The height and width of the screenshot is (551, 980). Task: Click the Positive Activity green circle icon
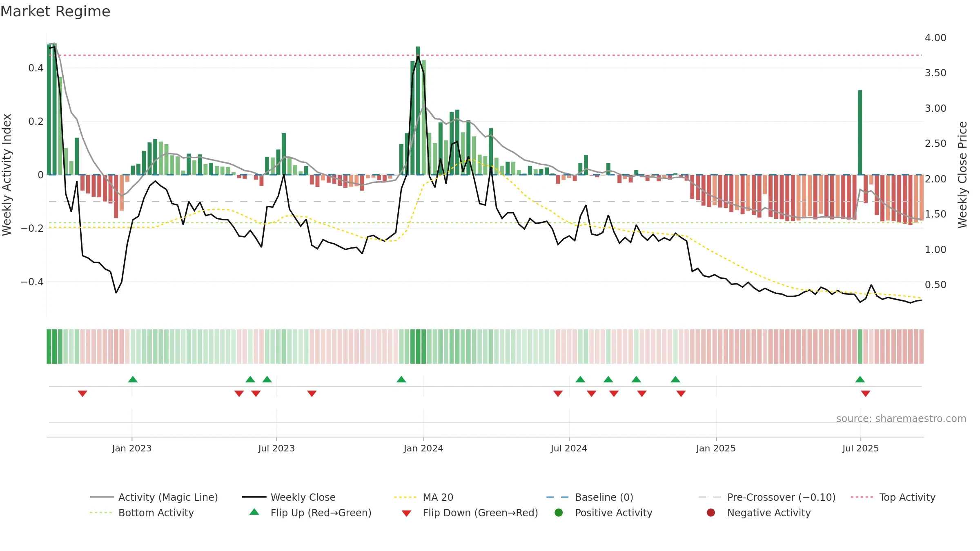559,512
